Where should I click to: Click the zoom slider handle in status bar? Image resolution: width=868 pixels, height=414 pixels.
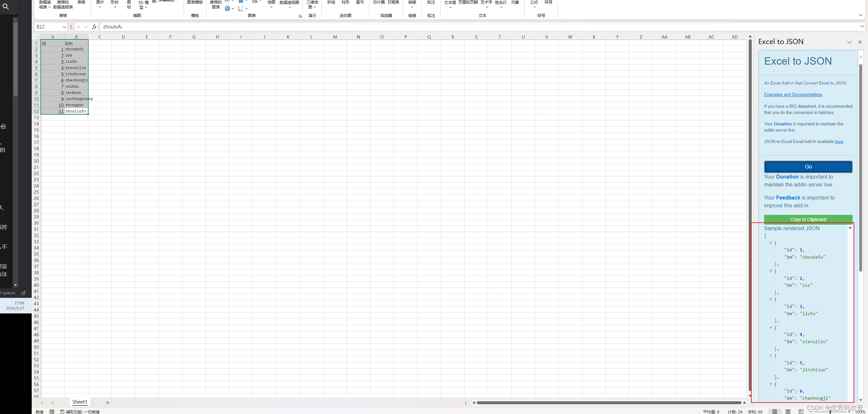coord(830,411)
